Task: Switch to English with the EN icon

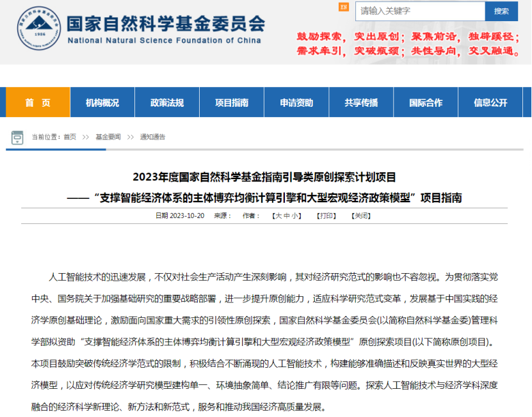Action: (x=344, y=7)
